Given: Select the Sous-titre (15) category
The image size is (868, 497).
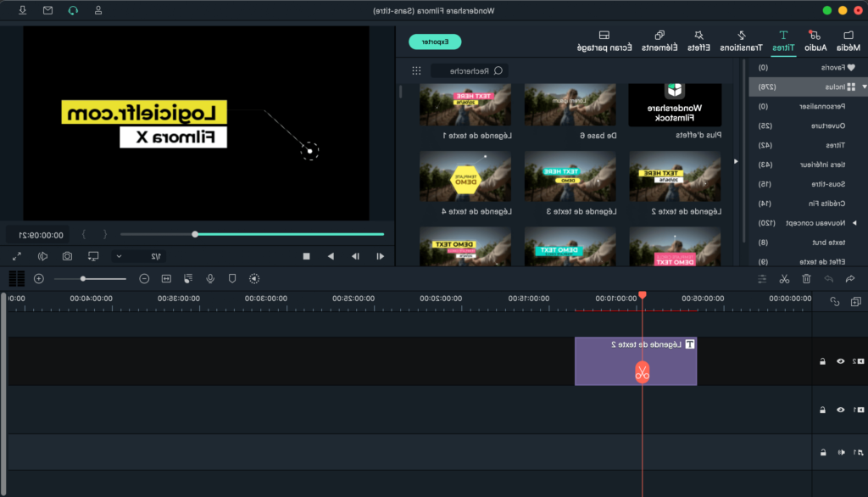Looking at the screenshot, I should (x=807, y=184).
